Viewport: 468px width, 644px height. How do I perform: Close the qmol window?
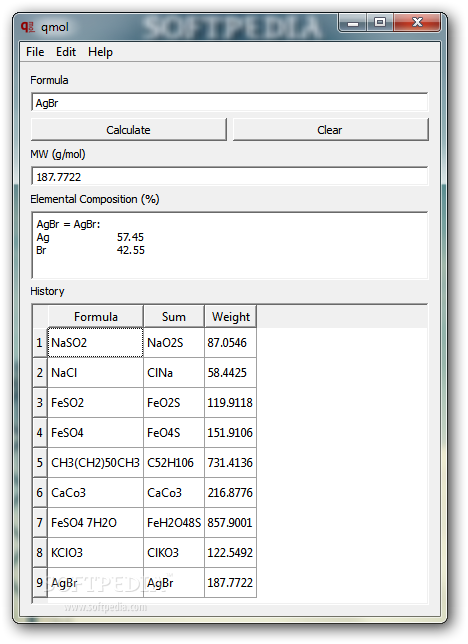pos(417,23)
